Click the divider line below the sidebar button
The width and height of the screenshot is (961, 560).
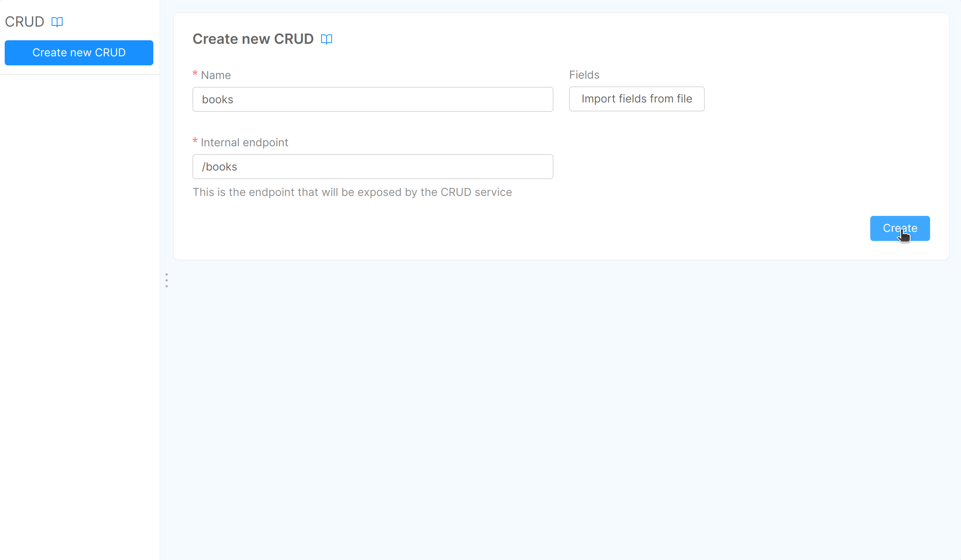(80, 74)
